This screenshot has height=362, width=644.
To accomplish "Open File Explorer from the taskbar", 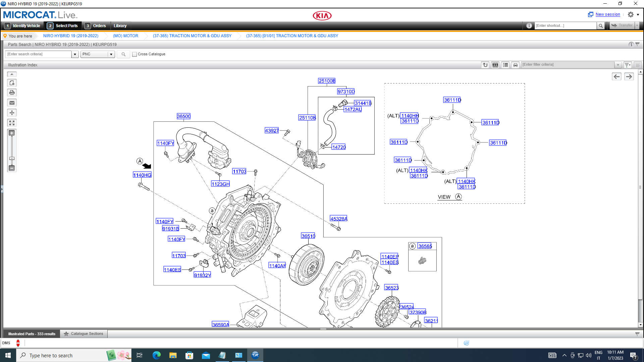I will pyautogui.click(x=173, y=355).
